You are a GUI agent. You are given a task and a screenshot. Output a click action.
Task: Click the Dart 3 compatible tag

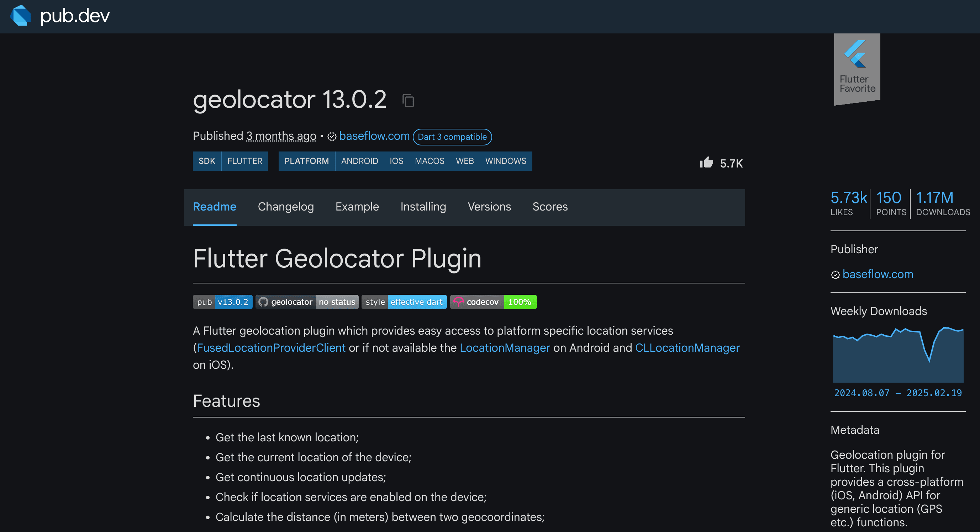452,137
